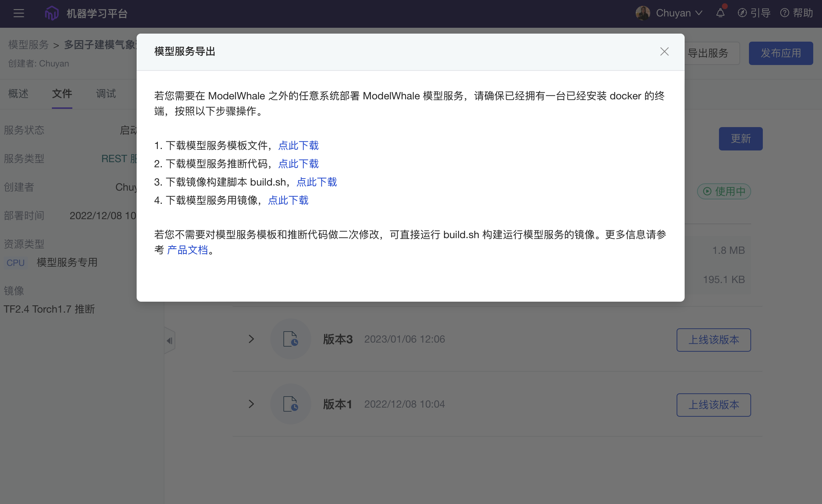Download the build.sh script
This screenshot has width=822, height=504.
coord(317,182)
